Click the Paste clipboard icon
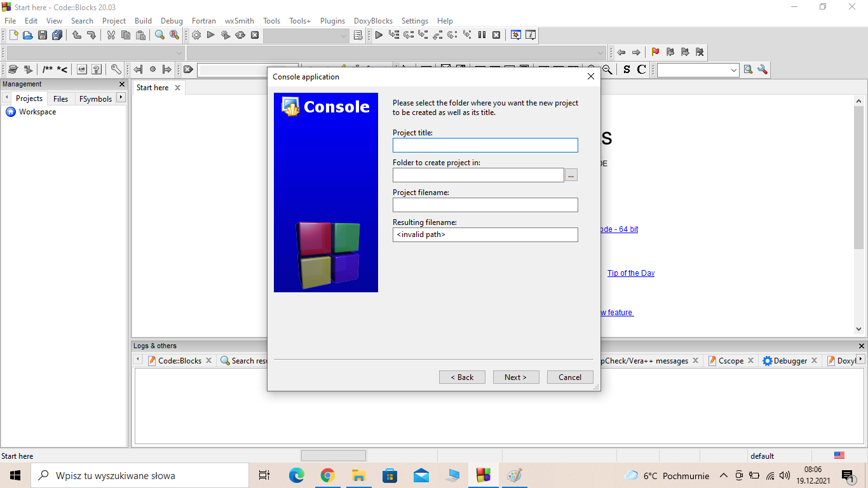The height and width of the screenshot is (488, 868). pyautogui.click(x=140, y=36)
